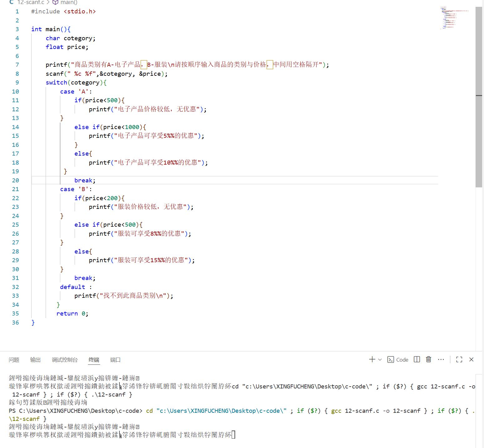
Task: Click the break statement on line 31
Action: click(x=85, y=278)
